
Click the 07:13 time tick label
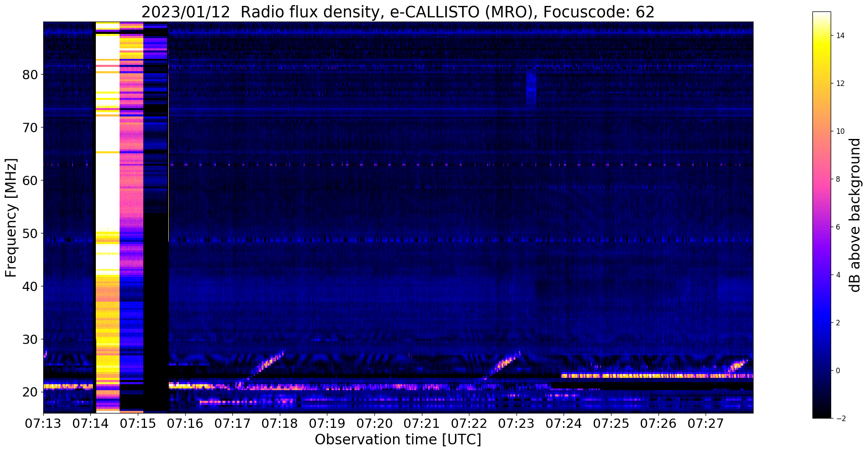click(43, 424)
